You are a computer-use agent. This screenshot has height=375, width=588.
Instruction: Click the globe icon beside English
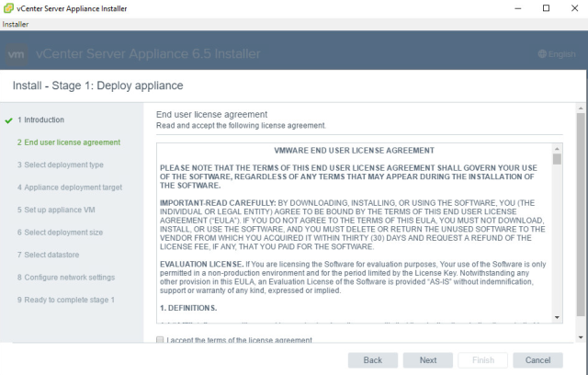542,54
